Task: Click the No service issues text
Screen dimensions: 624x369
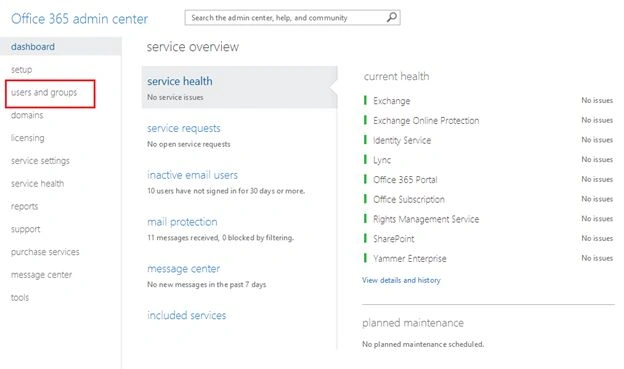Action: pos(175,97)
